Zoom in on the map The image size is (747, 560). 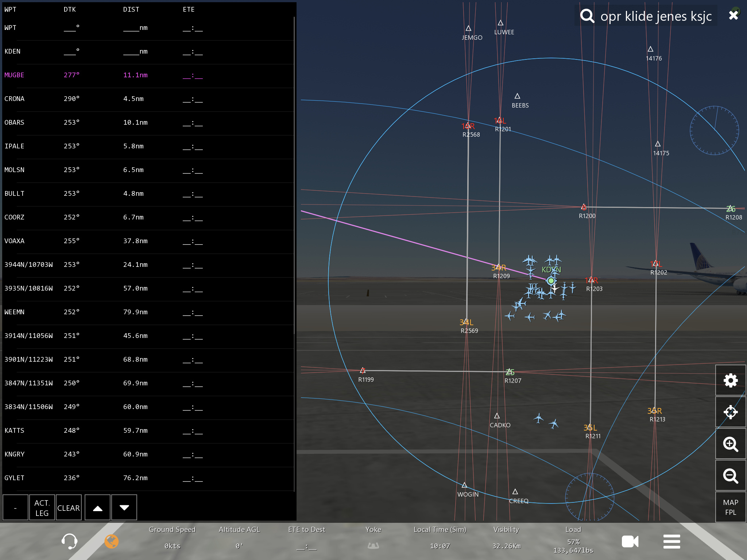(730, 444)
